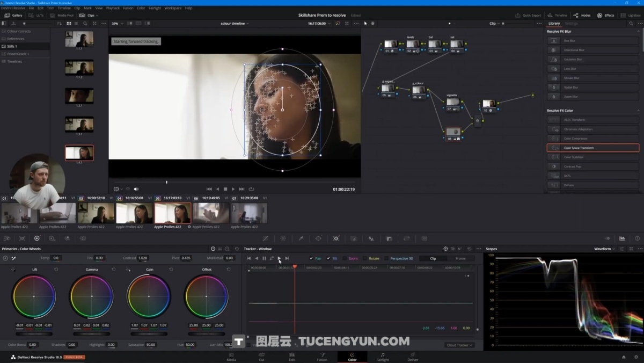Open the Fusion menu
644x363 pixels.
[128, 8]
